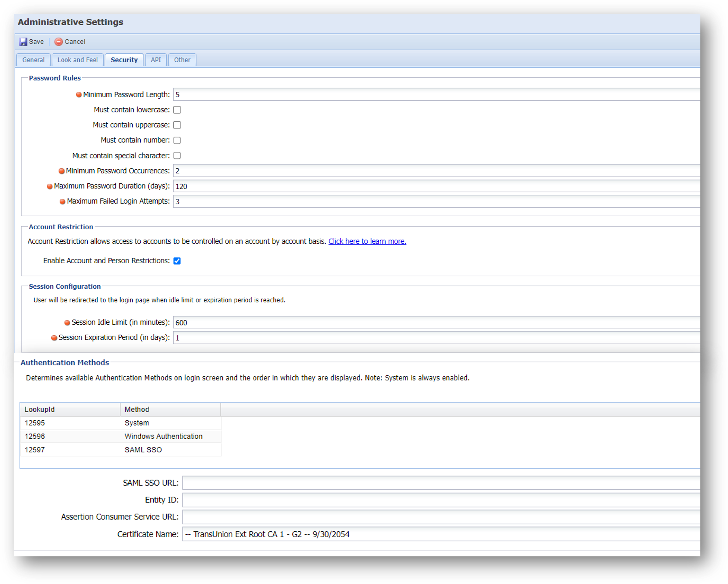Click the Save button label
This screenshot has height=584, width=728.
[x=36, y=42]
